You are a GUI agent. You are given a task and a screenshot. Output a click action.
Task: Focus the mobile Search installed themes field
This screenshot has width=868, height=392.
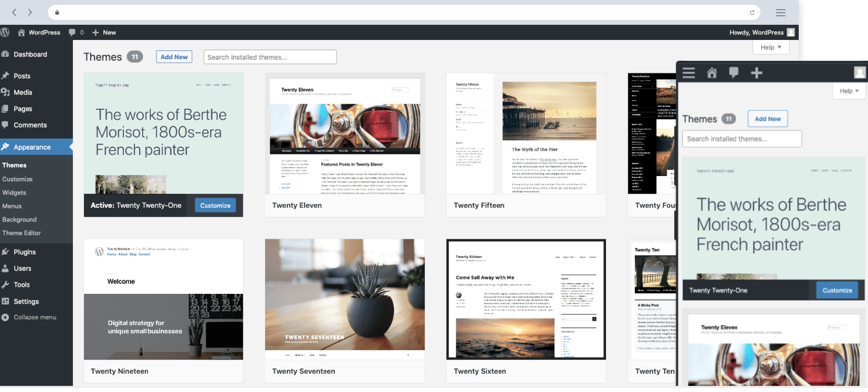(742, 139)
